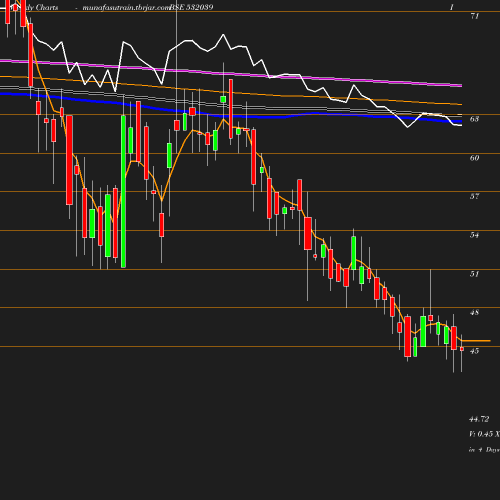500x500 pixels.
Task: Click the munafasutrain website watermark text
Action: (126, 7)
